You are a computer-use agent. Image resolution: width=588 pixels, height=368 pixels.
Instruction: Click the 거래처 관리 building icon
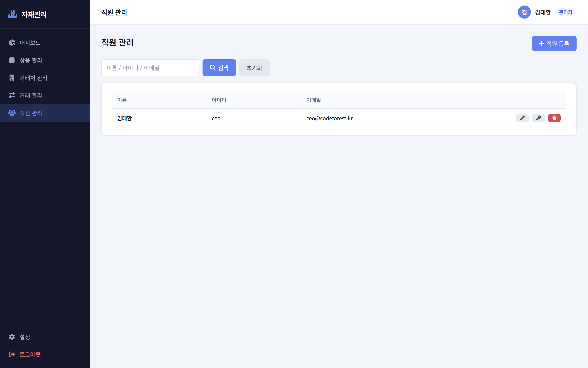click(x=12, y=78)
